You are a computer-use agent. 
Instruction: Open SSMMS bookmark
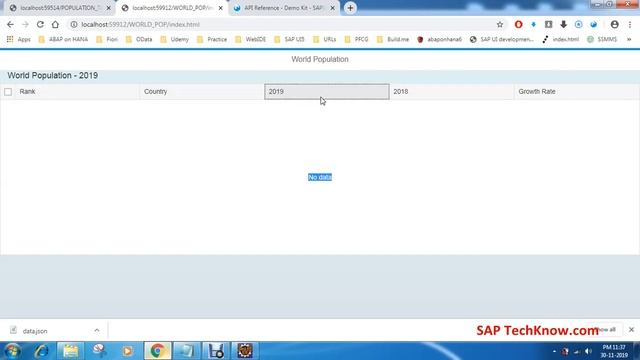(602, 39)
